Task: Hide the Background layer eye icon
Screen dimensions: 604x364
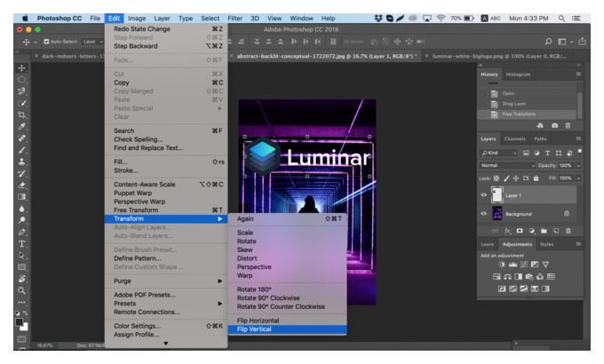Action: click(484, 213)
